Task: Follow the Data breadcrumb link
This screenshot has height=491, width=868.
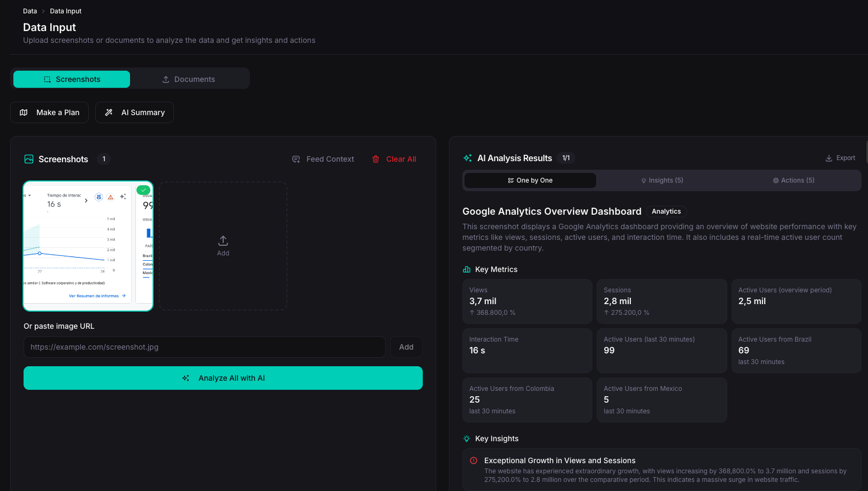Action: (30, 11)
